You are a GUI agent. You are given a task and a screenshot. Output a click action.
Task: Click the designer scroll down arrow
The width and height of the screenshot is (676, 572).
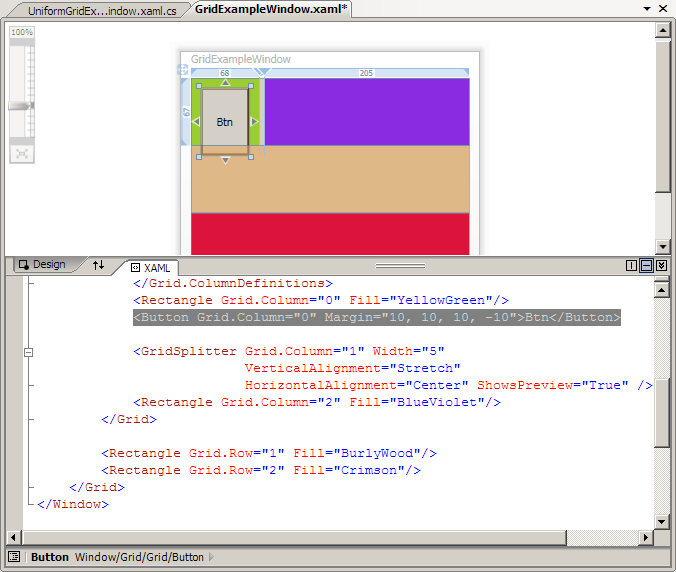pyautogui.click(x=663, y=247)
